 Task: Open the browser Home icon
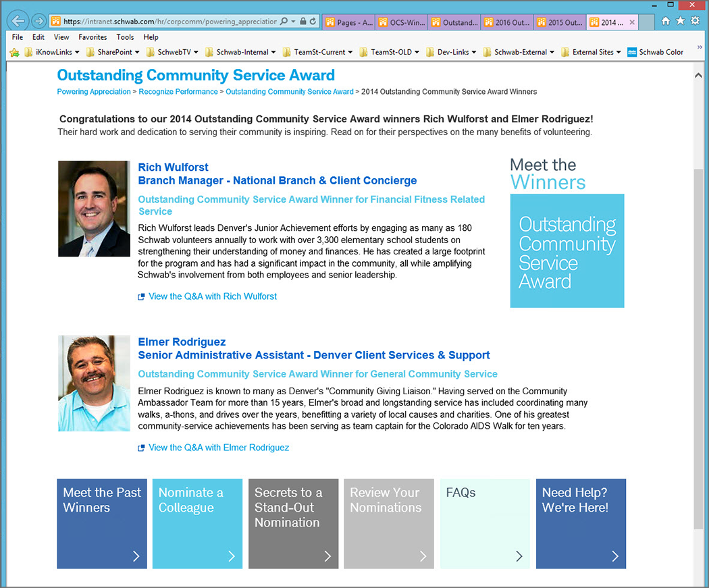click(x=666, y=21)
